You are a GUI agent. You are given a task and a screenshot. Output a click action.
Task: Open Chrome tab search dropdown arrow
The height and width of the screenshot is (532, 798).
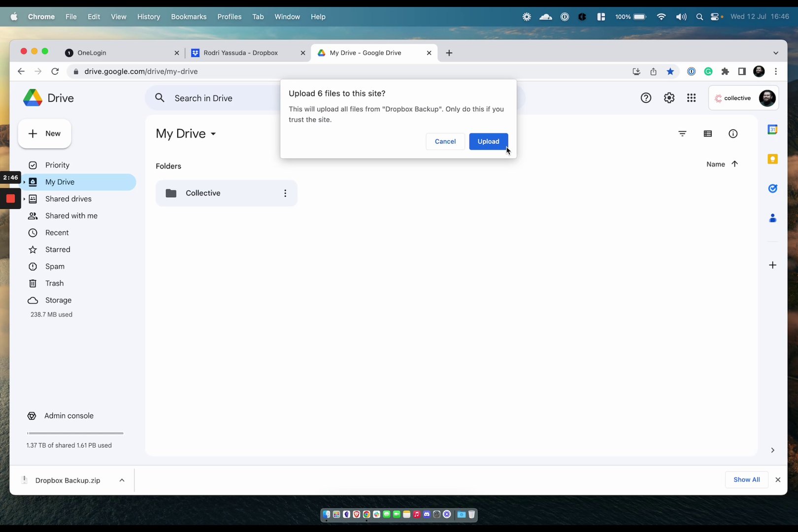pyautogui.click(x=776, y=53)
